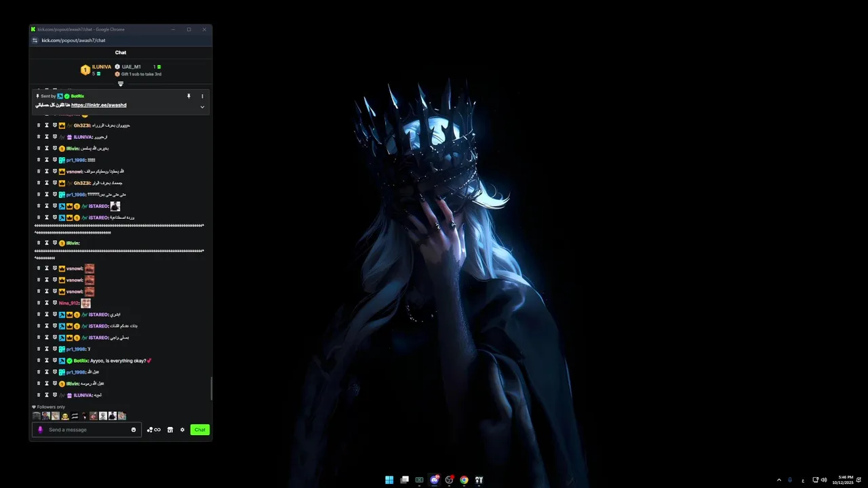Open Google Chrome from the taskbar
The image size is (868, 488).
(x=464, y=480)
